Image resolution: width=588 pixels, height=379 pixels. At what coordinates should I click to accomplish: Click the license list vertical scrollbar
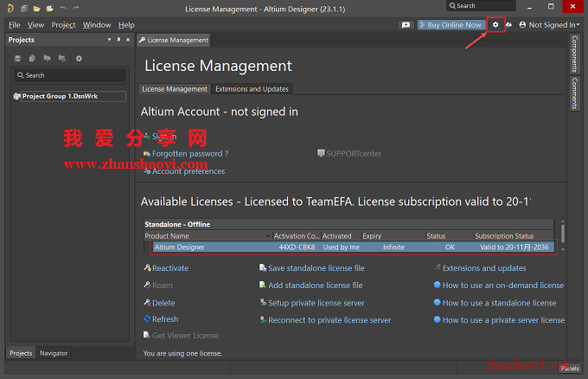tap(563, 235)
